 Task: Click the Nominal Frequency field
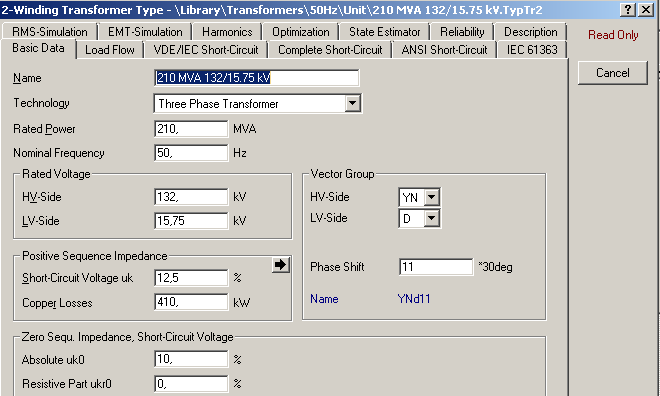pos(191,153)
